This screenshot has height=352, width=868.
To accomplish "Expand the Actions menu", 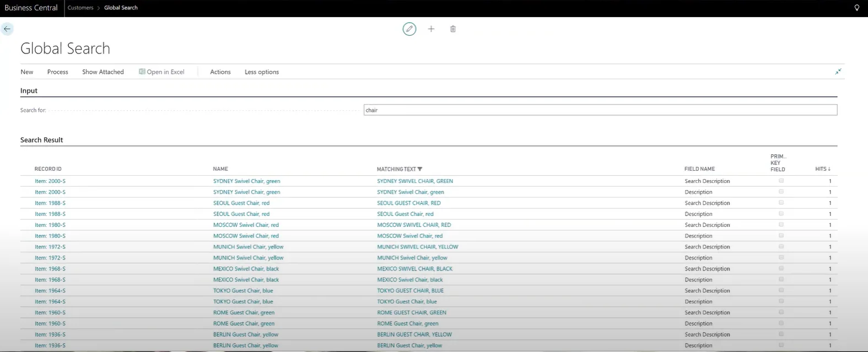I will tap(220, 72).
